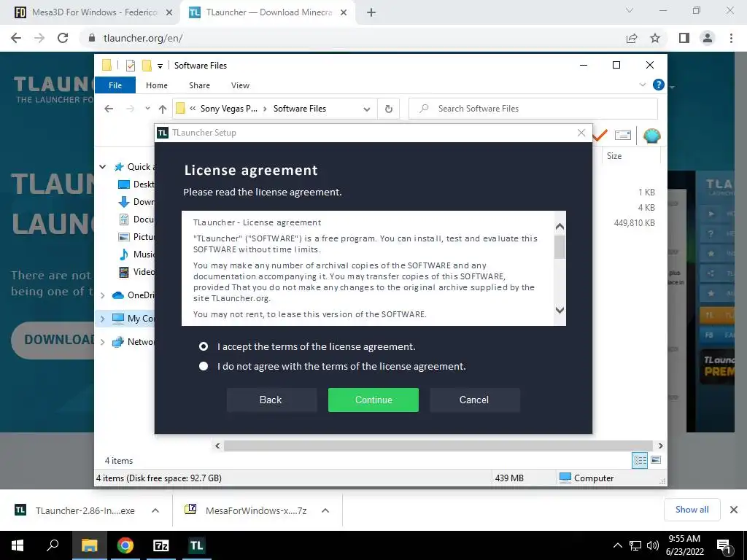Open the Share ribbon tab

tap(199, 85)
